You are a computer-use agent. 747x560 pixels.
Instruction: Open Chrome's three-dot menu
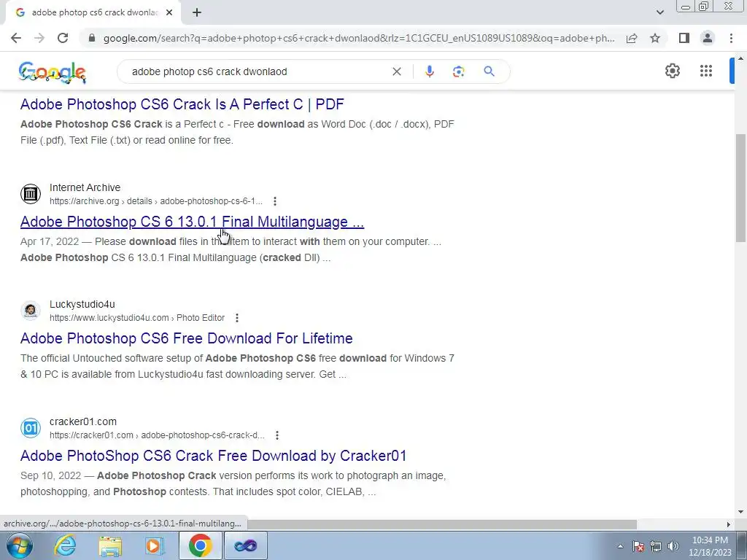coord(731,38)
